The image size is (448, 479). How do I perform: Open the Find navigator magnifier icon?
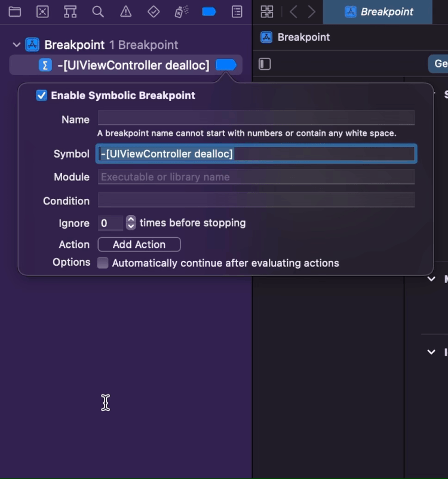(x=98, y=12)
